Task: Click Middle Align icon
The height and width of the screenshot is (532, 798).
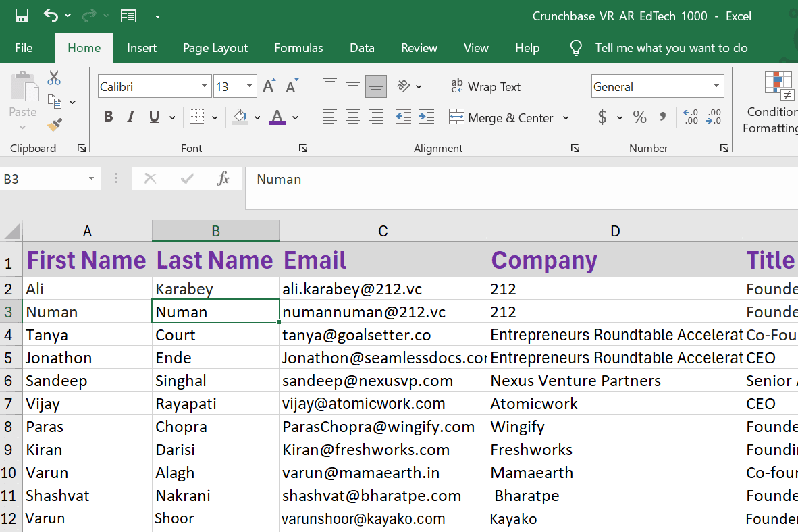Action: (x=353, y=86)
